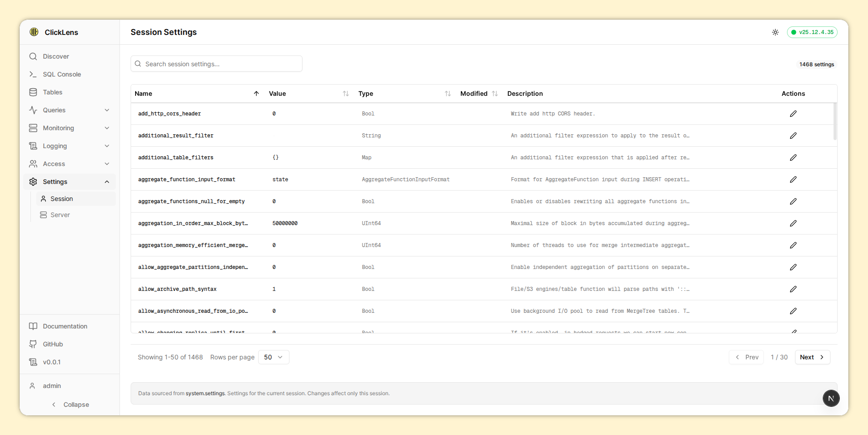Click pencil icon for aggregate_function_input_format
This screenshot has height=435, width=868.
tap(793, 179)
